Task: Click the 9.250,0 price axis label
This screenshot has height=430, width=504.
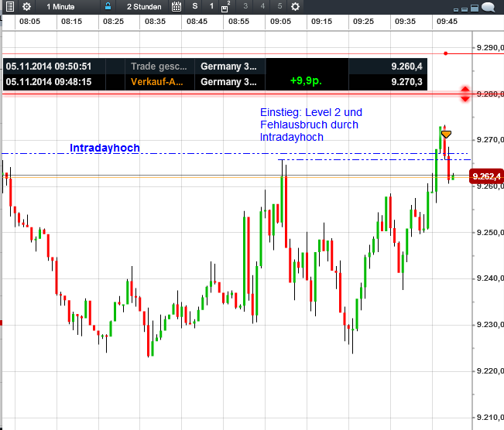Action: [x=489, y=232]
